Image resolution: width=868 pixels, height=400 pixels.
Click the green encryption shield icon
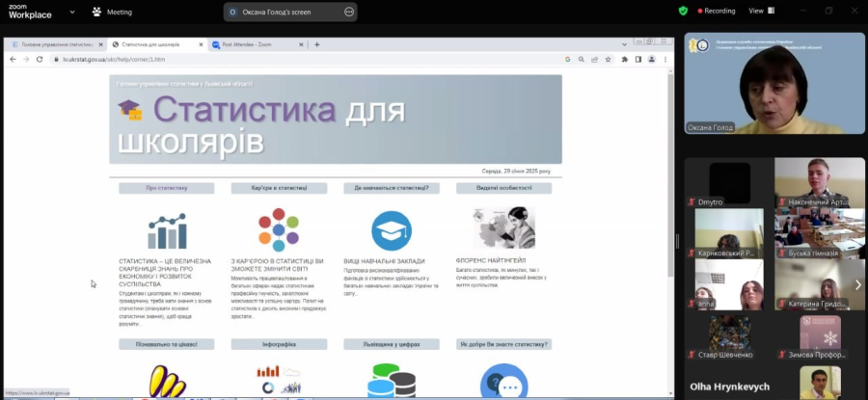683,11
